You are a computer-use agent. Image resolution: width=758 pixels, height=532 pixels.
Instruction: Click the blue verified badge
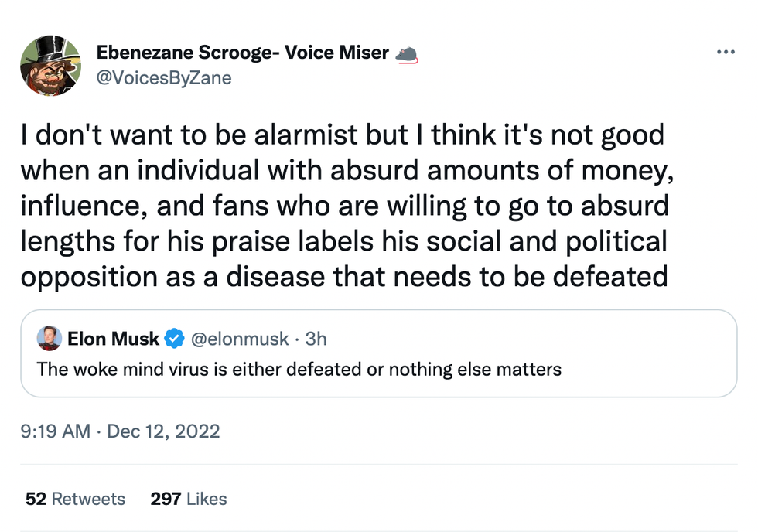pyautogui.click(x=176, y=339)
